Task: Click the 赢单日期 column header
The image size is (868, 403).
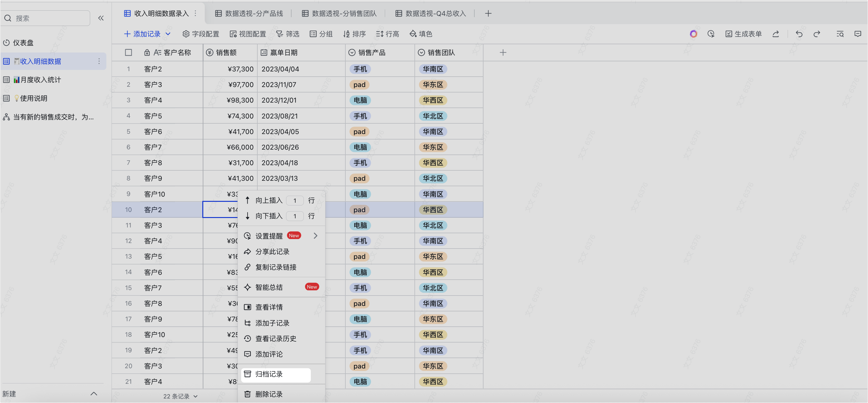Action: 301,53
